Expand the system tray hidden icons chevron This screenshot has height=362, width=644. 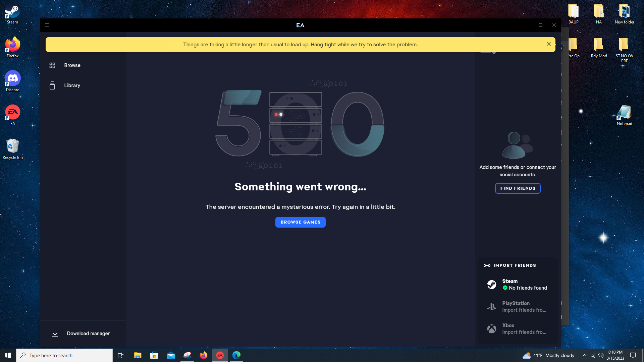(x=584, y=355)
